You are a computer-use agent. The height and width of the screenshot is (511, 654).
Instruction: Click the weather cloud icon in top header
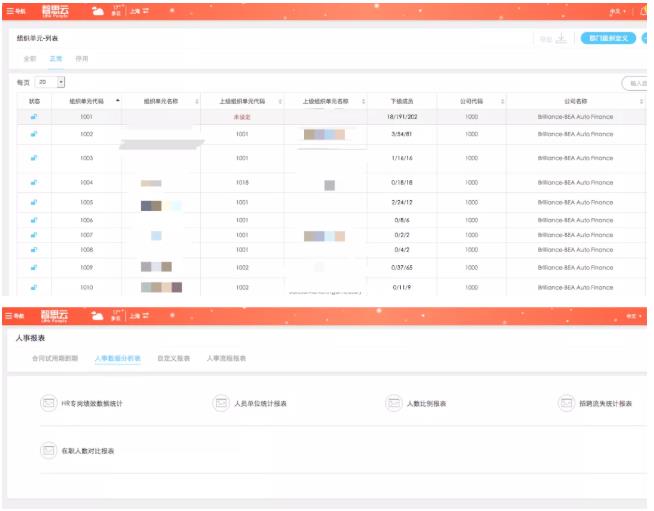coord(98,11)
